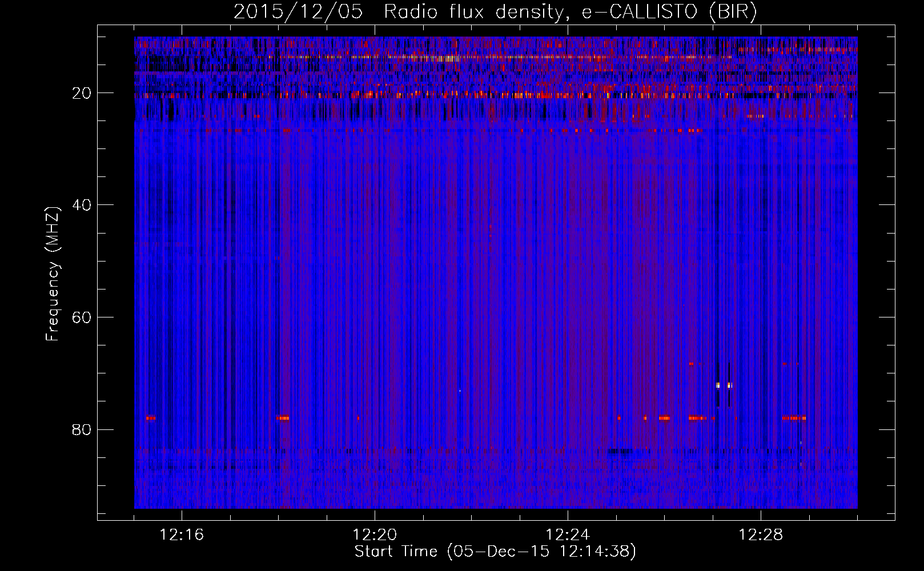Click the "12:24" time tick label
This screenshot has width=924, height=571.
[568, 535]
